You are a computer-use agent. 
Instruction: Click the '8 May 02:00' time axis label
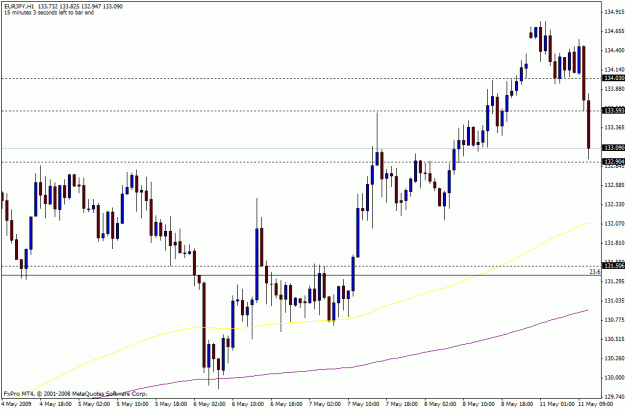[441, 404]
